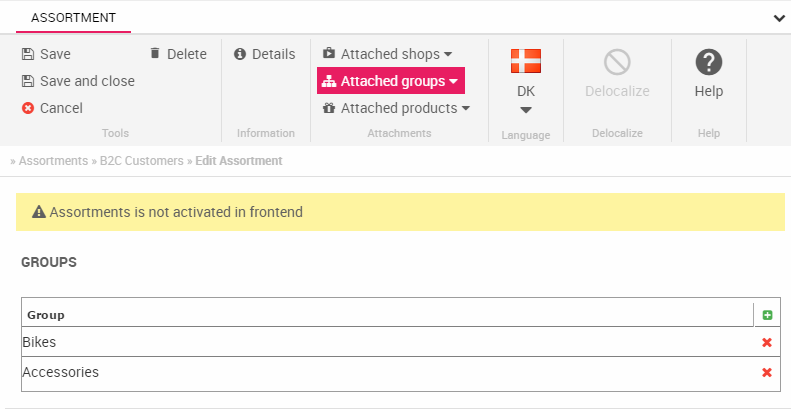Click the Save floppy disk icon
Image resolution: width=791 pixels, height=409 pixels.
click(x=28, y=54)
